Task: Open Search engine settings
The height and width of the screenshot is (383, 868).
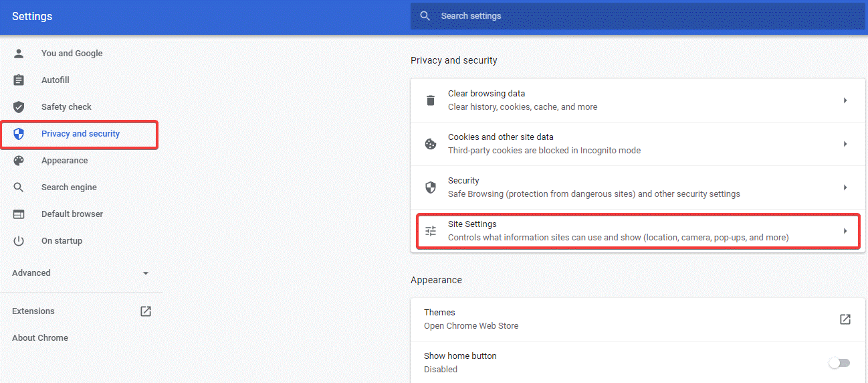Action: (x=69, y=187)
